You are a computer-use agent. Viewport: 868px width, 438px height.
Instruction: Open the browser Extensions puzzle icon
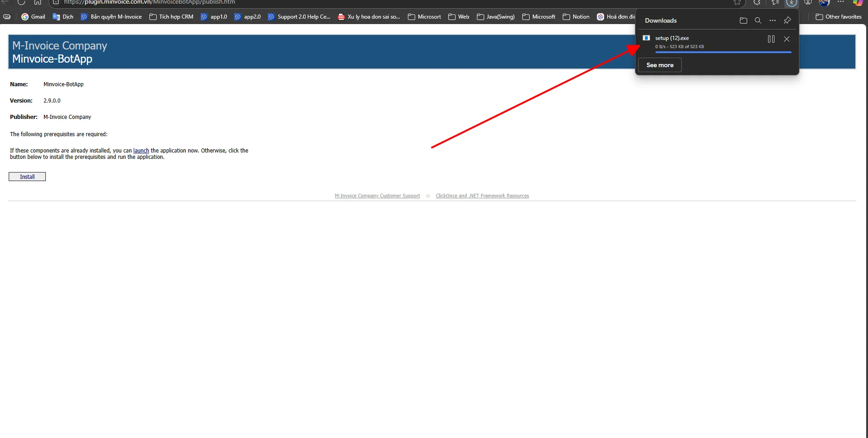757,2
